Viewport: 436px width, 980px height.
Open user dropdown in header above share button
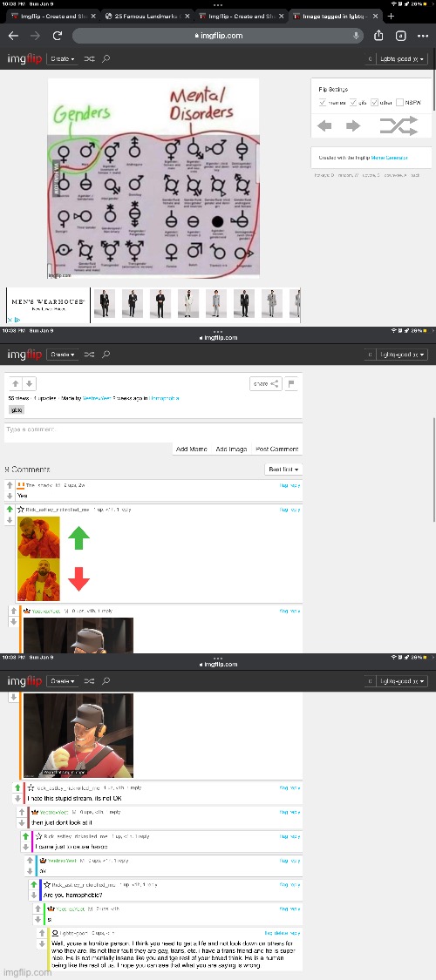click(403, 355)
